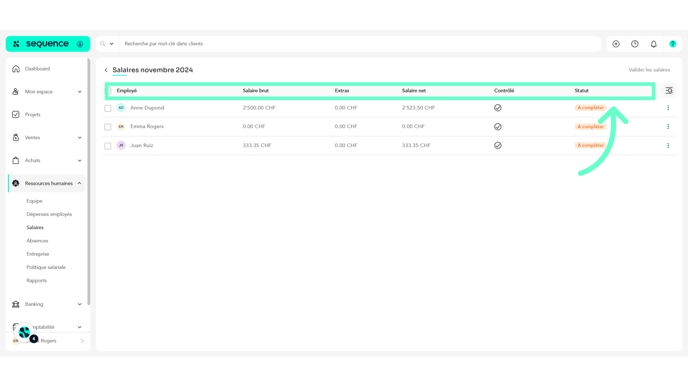This screenshot has height=387, width=688.
Task: Click the plus add icon in top bar
Action: (616, 44)
